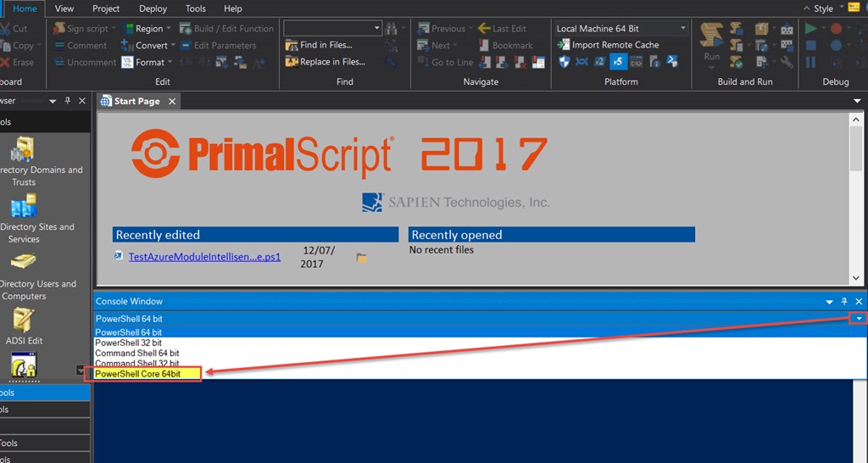The image size is (868, 463).
Task: Click the Next navigation button
Action: [x=437, y=46]
